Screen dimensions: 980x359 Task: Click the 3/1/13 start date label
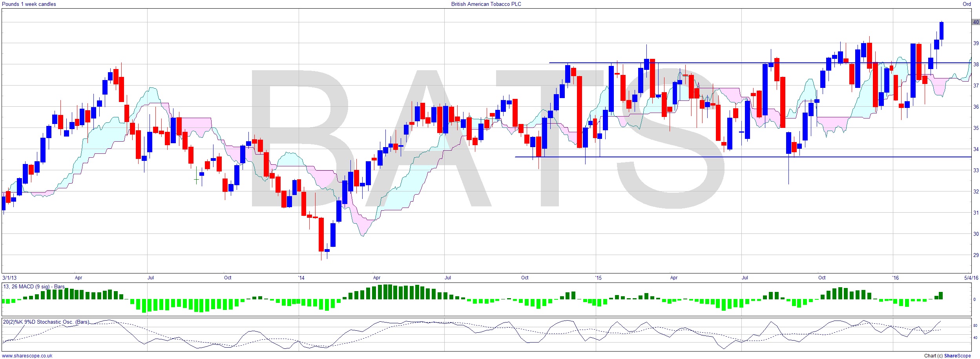(10, 278)
